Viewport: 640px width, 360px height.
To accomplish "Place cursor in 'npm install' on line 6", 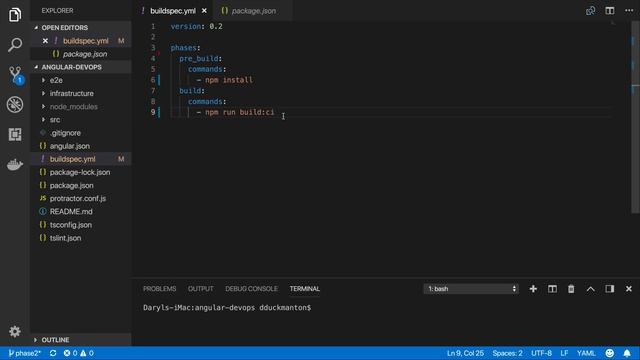I will 229,80.
